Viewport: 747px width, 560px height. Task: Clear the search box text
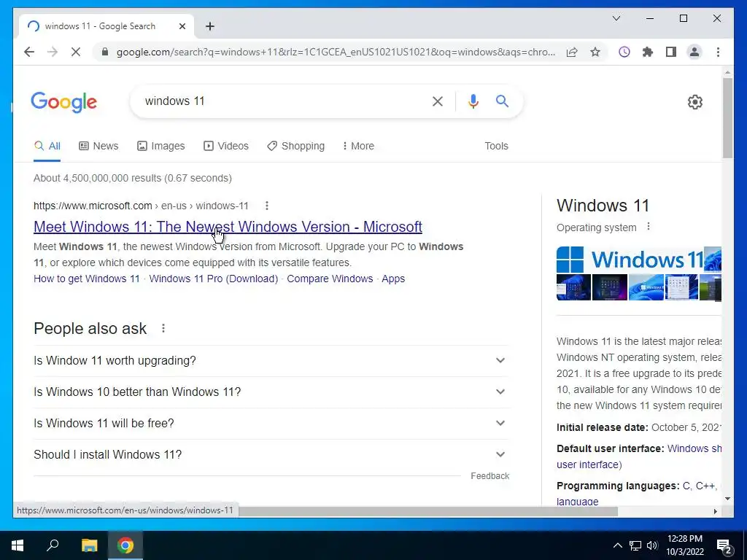[x=438, y=101]
